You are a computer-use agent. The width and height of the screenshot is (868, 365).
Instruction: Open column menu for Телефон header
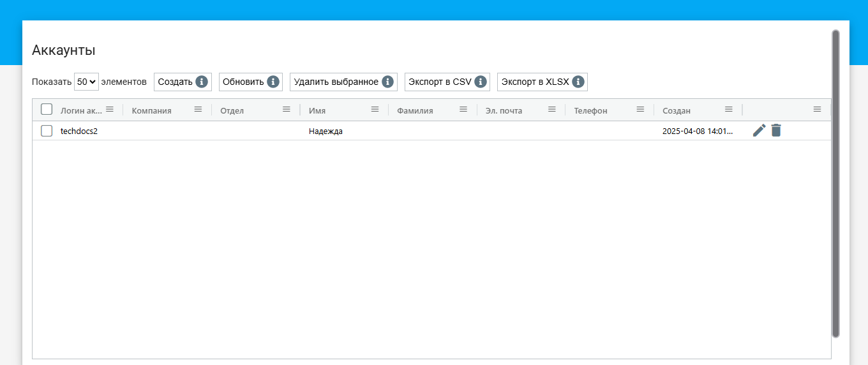click(640, 110)
